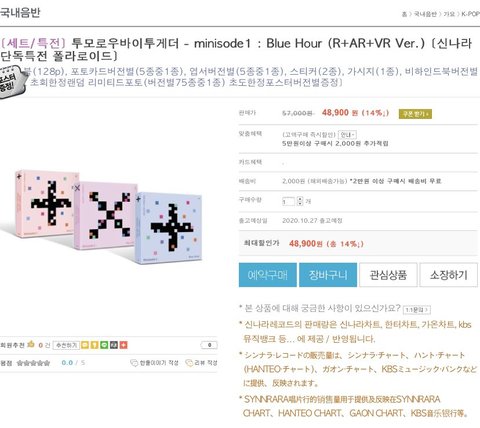
Task: Click speech bubble icon for 한줄이야기 작성
Action: click(x=134, y=363)
